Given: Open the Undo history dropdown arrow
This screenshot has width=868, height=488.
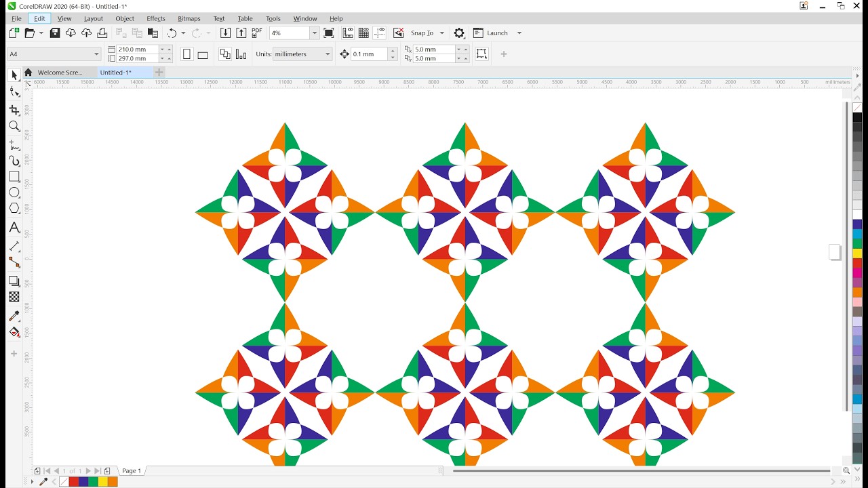Looking at the screenshot, I should click(x=183, y=33).
